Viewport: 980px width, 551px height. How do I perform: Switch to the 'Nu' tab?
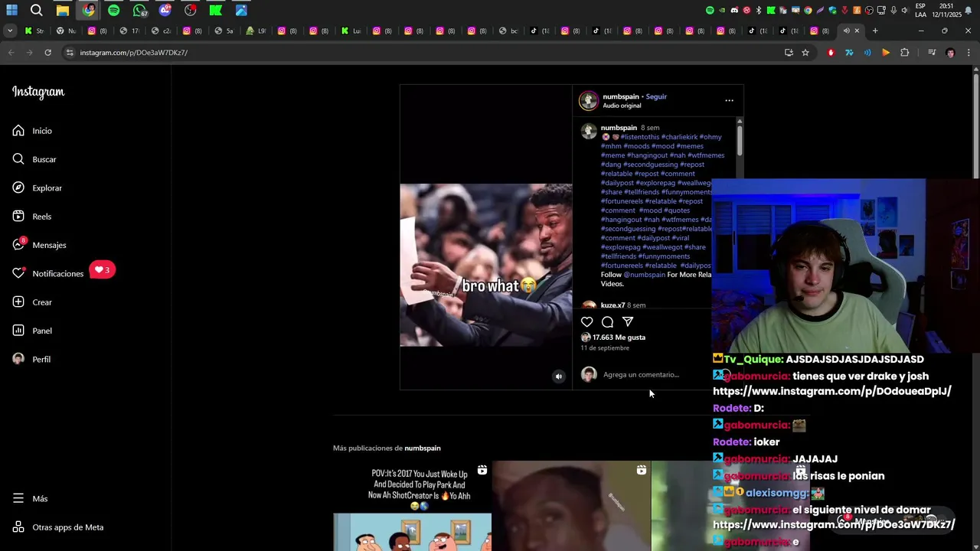point(67,31)
